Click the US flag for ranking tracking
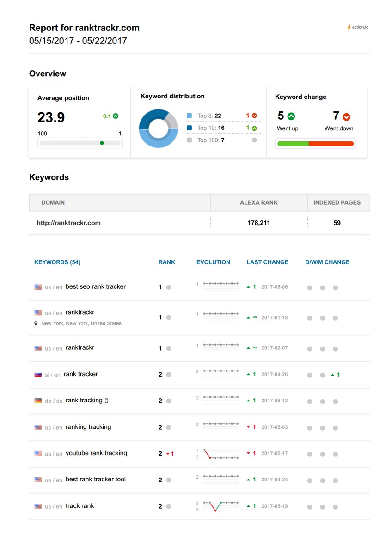Viewport: 392px width, 535px height. click(x=38, y=427)
